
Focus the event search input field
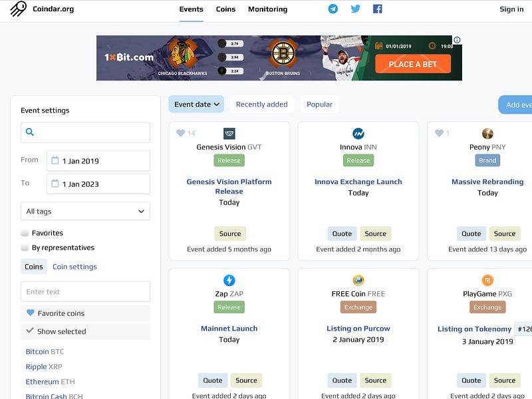pos(86,132)
